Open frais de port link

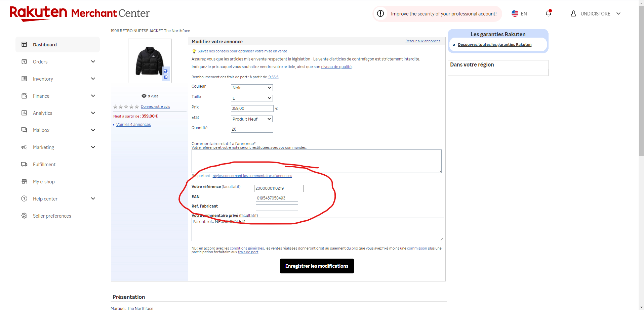(248, 252)
